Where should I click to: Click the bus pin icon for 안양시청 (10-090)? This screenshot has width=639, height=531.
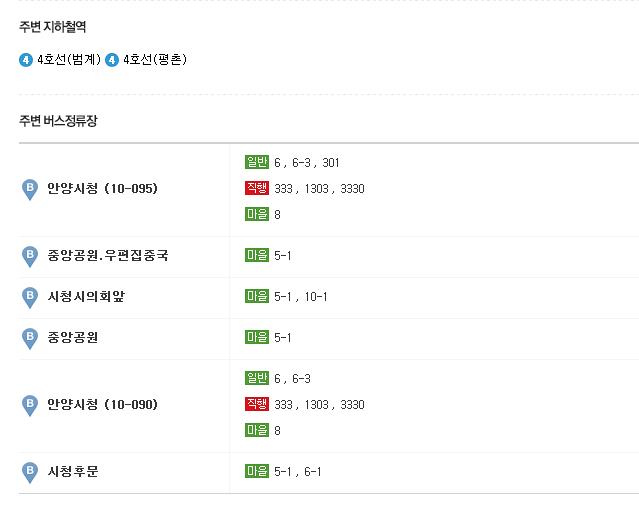30,405
